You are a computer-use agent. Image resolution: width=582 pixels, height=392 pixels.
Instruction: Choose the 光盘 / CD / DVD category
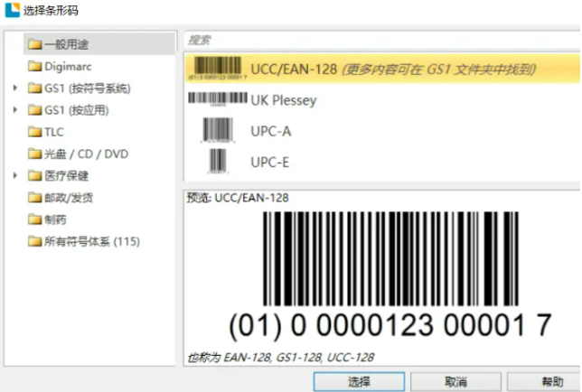86,154
